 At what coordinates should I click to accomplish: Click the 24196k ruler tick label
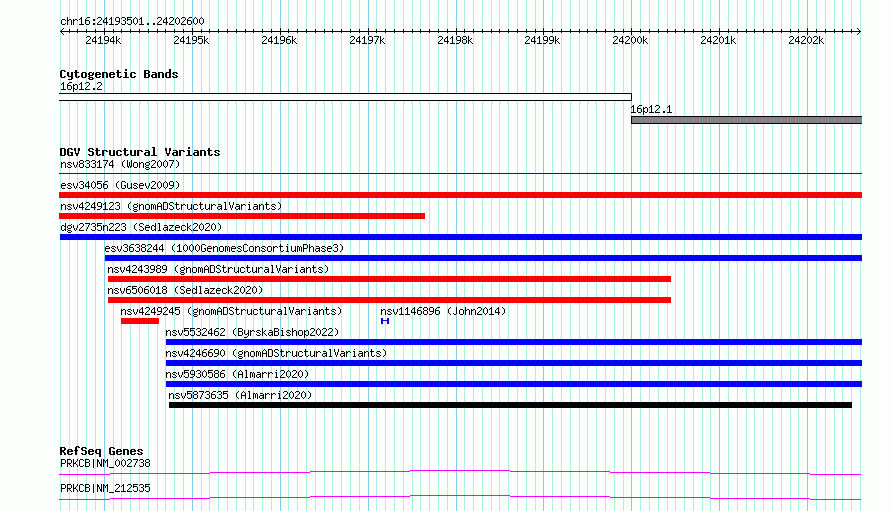pos(279,40)
